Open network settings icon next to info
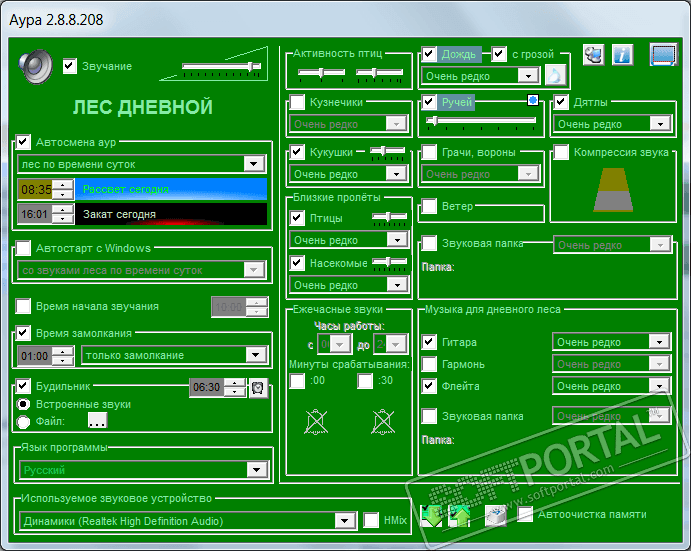The height and width of the screenshot is (551, 691). click(x=594, y=55)
